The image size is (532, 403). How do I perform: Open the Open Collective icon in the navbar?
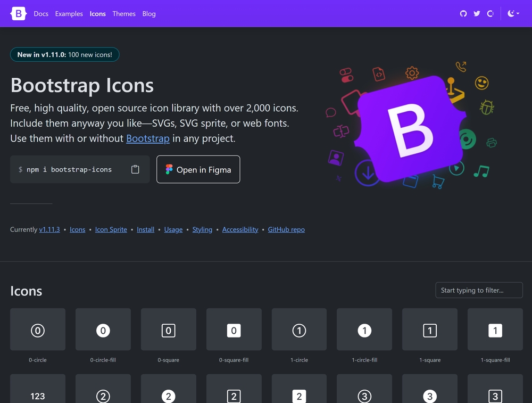click(491, 14)
